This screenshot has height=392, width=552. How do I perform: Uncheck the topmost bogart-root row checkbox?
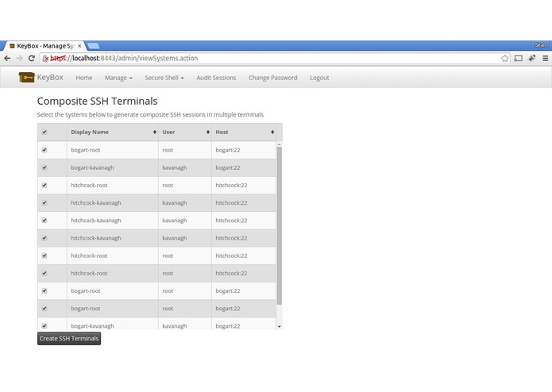point(44,150)
